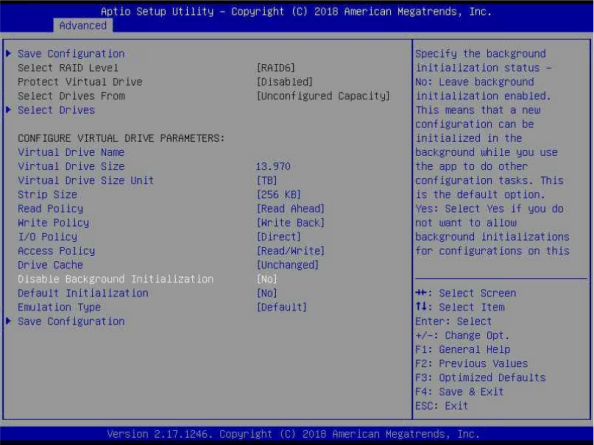Change Emulation Type [Default] setting
The width and height of the screenshot is (594, 445).
(281, 307)
